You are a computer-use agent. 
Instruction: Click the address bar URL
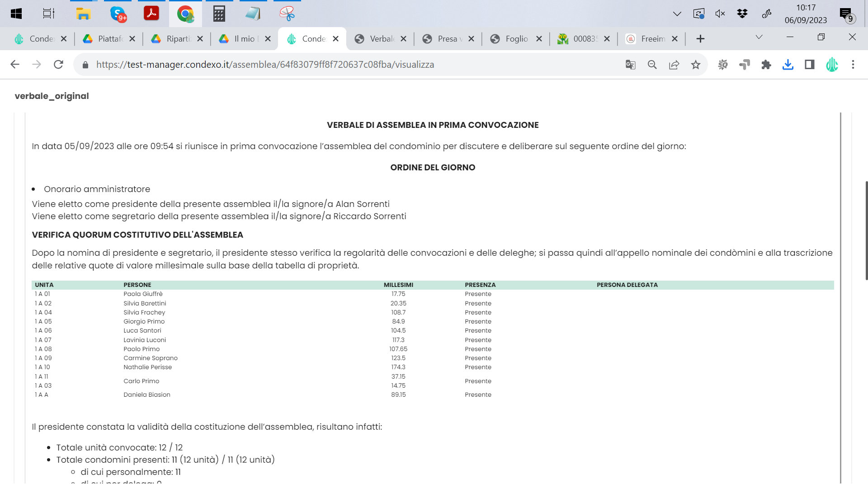click(265, 65)
